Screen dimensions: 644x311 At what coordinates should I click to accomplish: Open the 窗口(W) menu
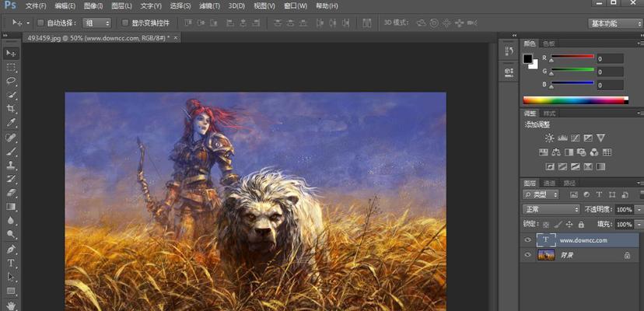[x=296, y=6]
